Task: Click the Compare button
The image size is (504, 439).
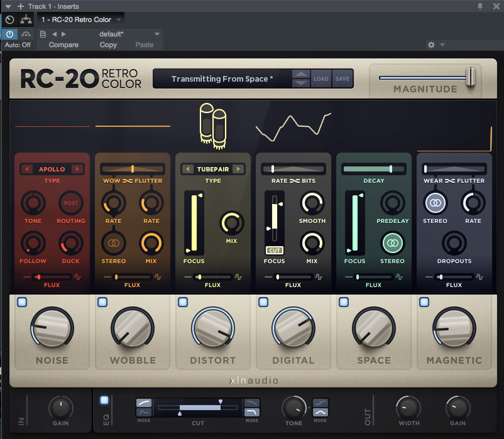Action: [x=63, y=45]
